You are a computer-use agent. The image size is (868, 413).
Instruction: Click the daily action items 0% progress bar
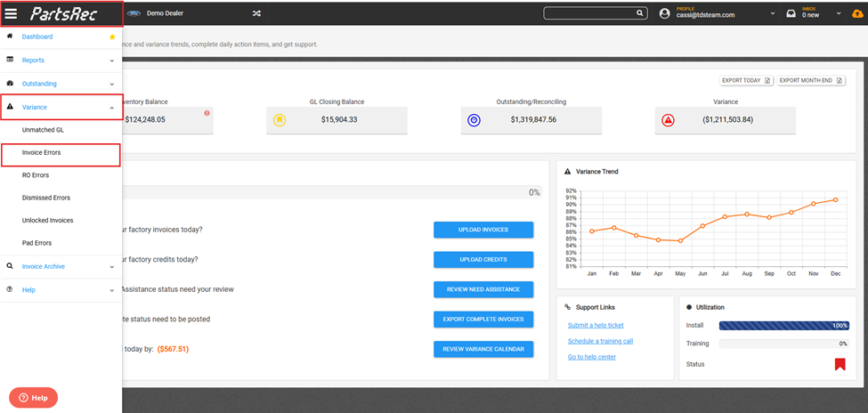click(x=332, y=192)
